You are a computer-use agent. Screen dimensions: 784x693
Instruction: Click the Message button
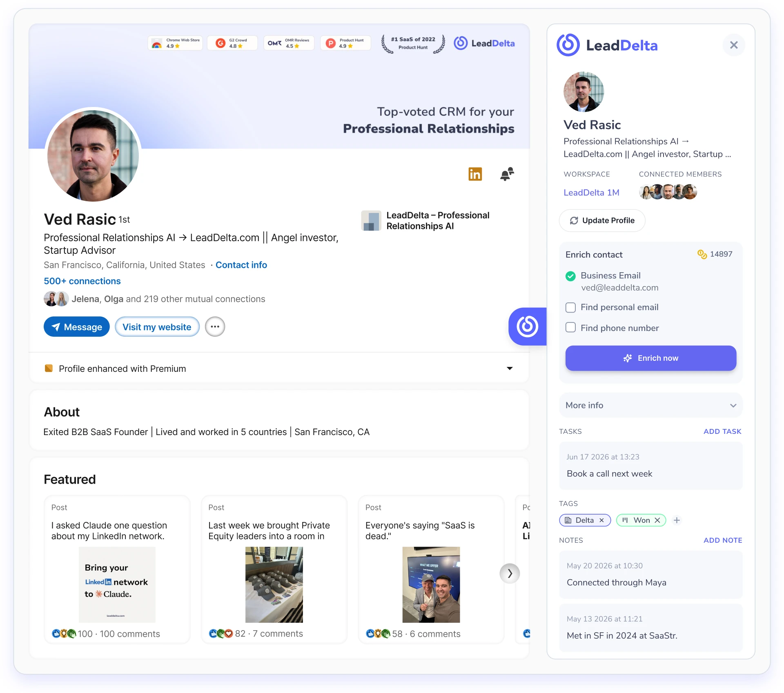point(76,327)
